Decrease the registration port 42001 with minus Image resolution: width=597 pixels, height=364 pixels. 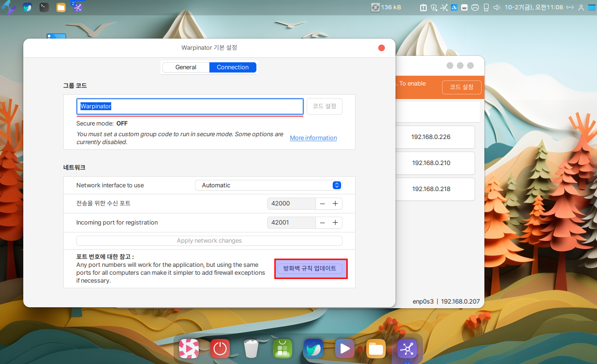click(x=322, y=223)
